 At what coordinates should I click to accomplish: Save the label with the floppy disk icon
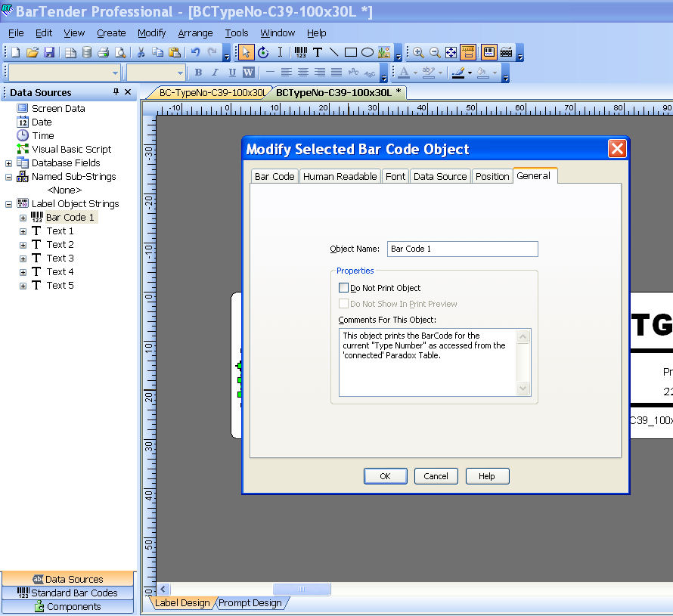pyautogui.click(x=49, y=52)
